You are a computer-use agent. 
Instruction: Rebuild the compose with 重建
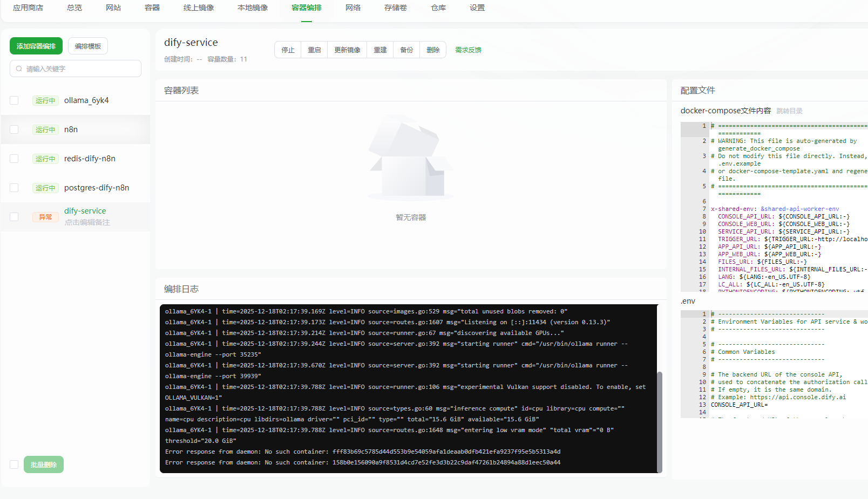(x=379, y=49)
